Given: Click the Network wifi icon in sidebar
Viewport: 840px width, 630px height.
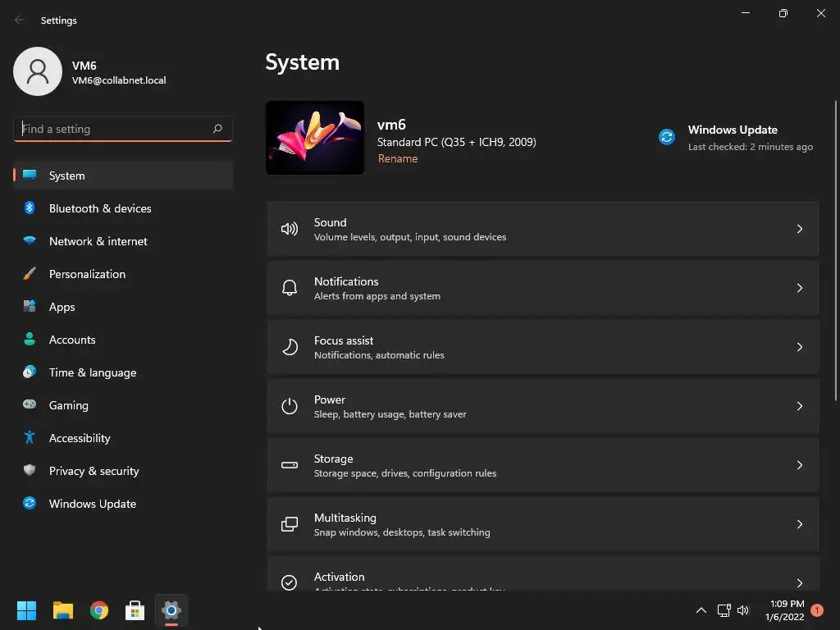Looking at the screenshot, I should tap(30, 240).
